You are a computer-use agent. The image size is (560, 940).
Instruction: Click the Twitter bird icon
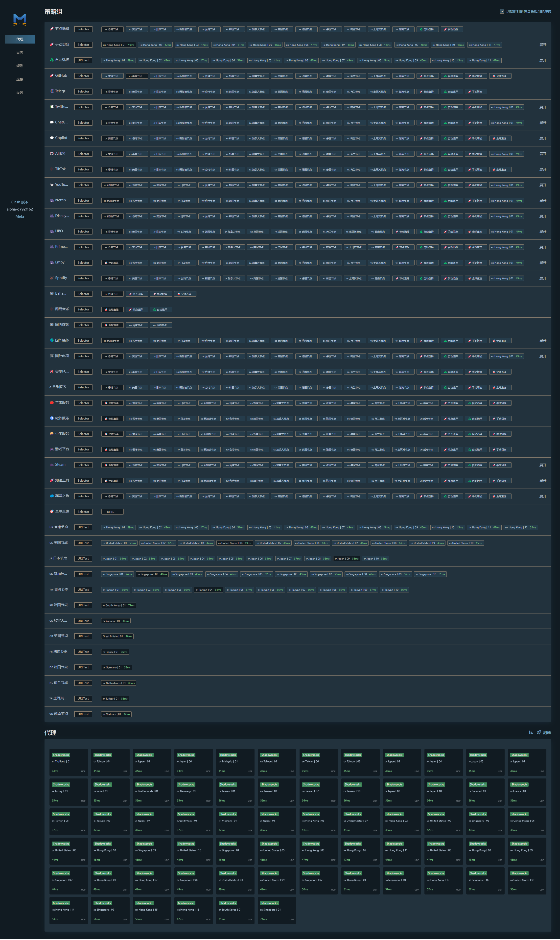pyautogui.click(x=52, y=107)
